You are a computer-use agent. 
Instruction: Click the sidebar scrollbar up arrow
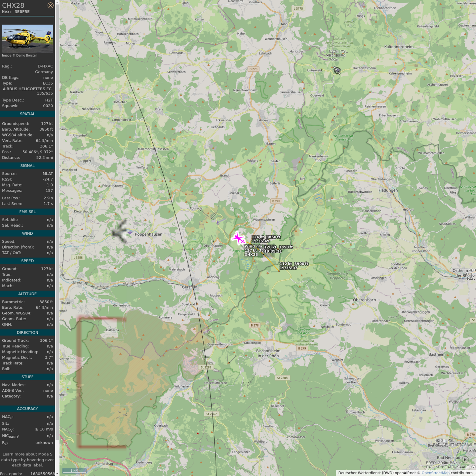click(57, 2)
